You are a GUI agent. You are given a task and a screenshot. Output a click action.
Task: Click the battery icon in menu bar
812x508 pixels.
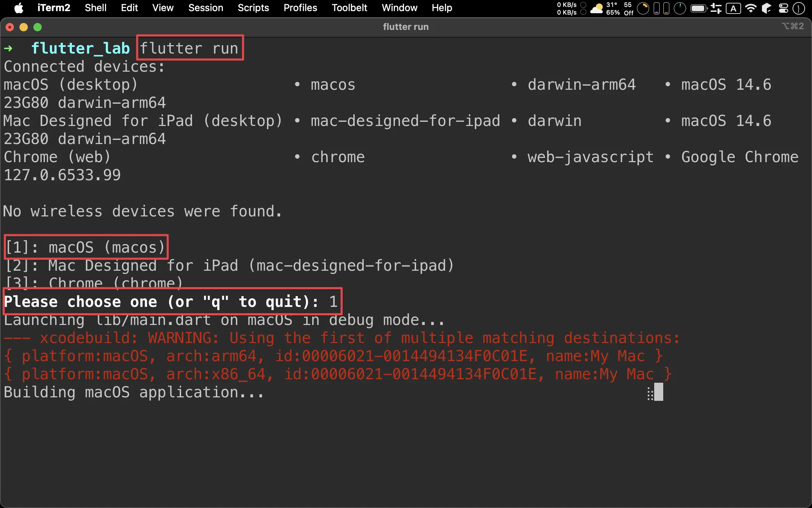pos(699,8)
